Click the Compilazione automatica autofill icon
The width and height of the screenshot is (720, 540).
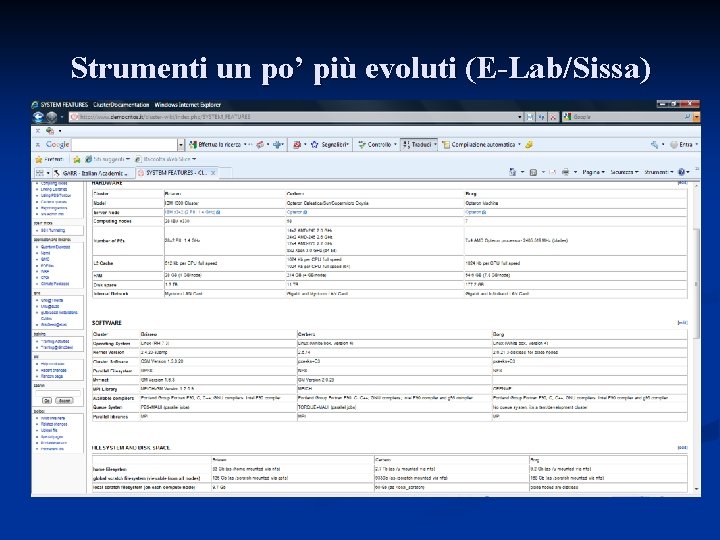445,145
